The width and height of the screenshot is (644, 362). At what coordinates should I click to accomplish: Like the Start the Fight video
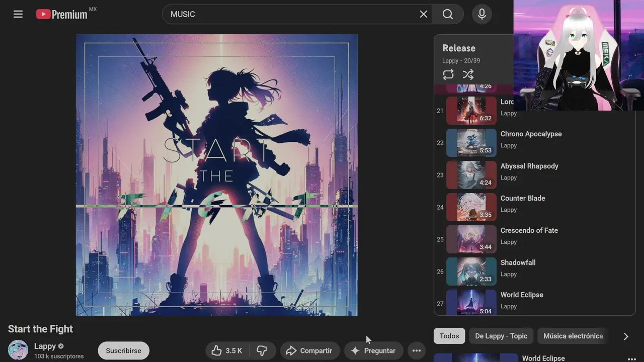pos(227,350)
